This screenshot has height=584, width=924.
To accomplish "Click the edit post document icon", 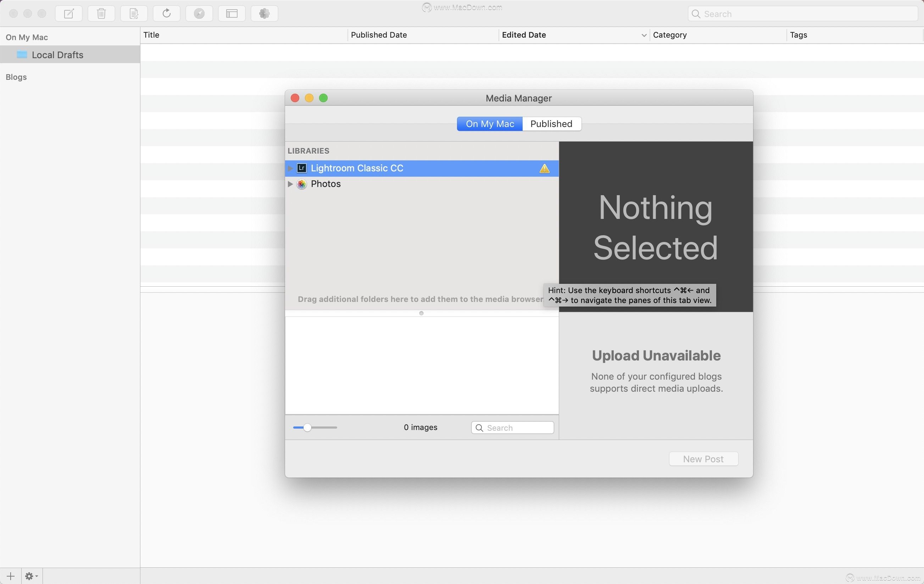I will [134, 13].
